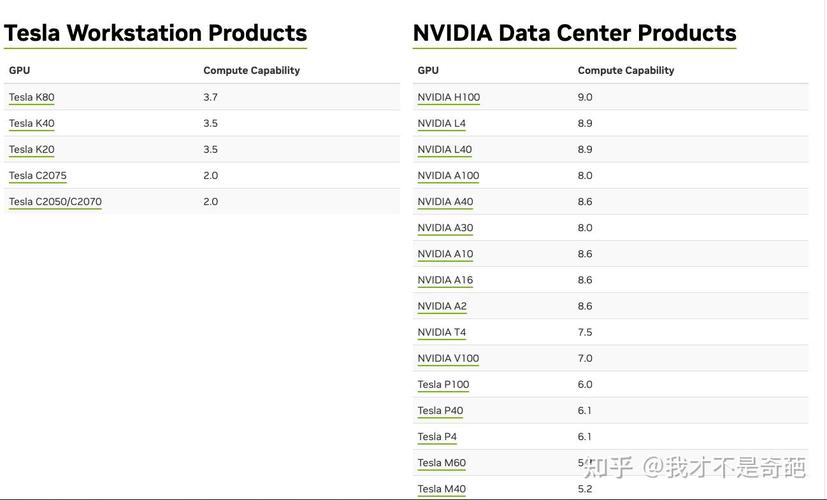The width and height of the screenshot is (827, 500).
Task: Click the NVIDIA L4 link
Action: [x=441, y=124]
